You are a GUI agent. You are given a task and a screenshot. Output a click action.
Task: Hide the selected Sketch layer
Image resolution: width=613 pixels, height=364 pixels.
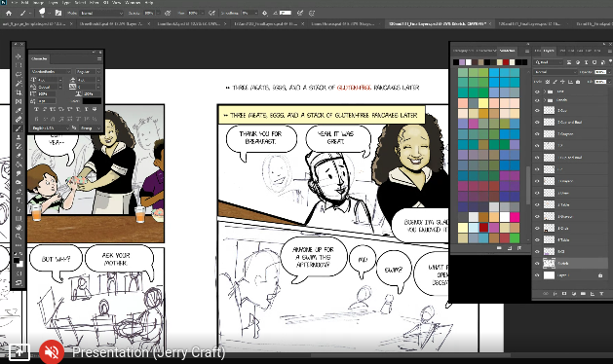click(537, 263)
